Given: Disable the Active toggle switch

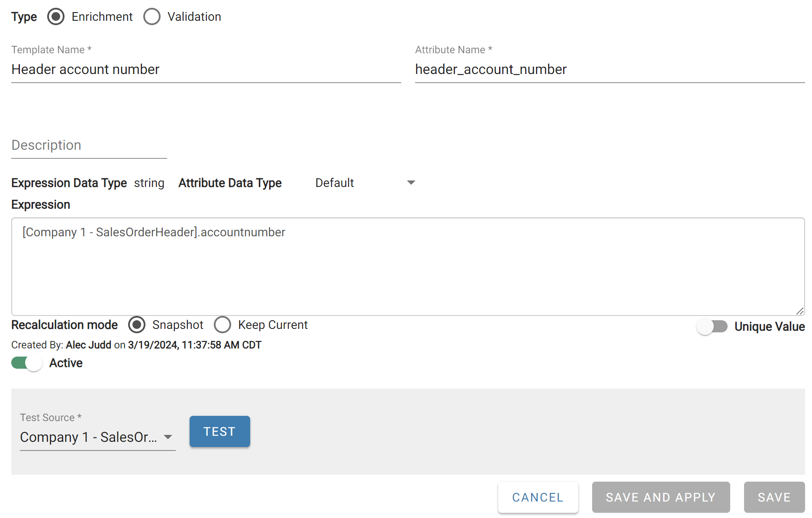Looking at the screenshot, I should [27, 363].
